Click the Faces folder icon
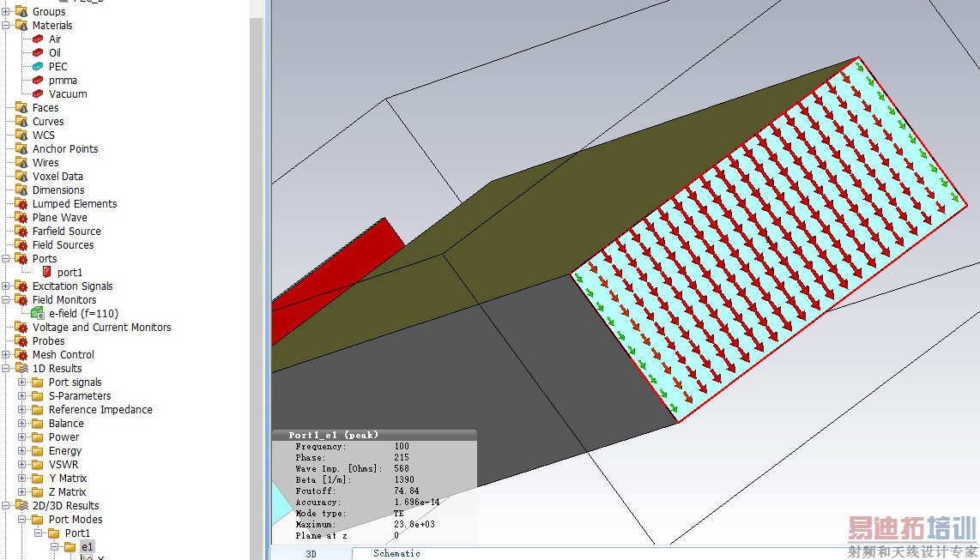The image size is (980, 560). 21,107
